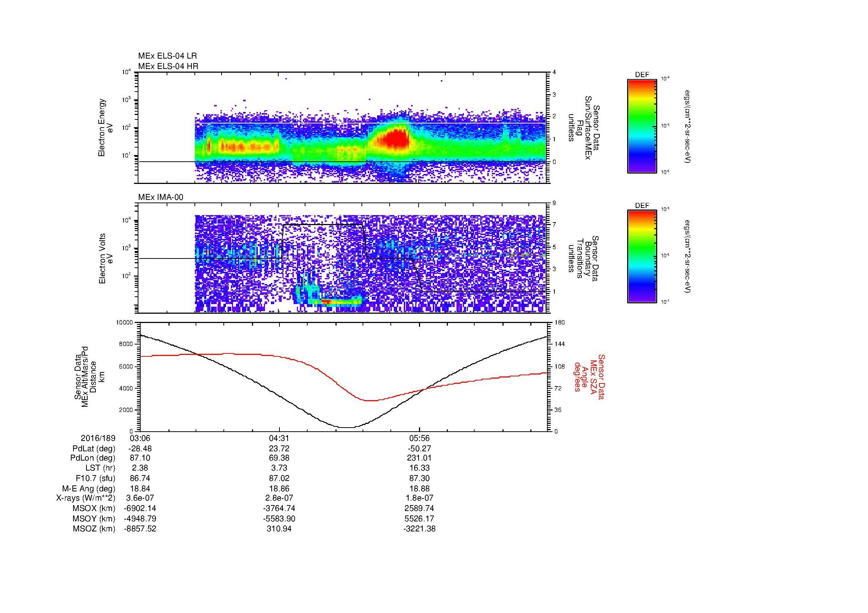
Task: Select the PdLon (deg) row label
Action: pyautogui.click(x=94, y=458)
